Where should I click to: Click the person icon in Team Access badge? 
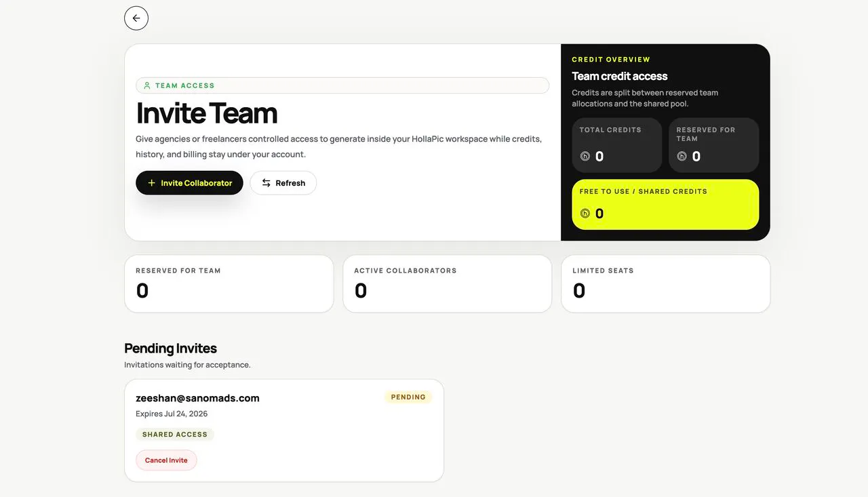(x=147, y=85)
